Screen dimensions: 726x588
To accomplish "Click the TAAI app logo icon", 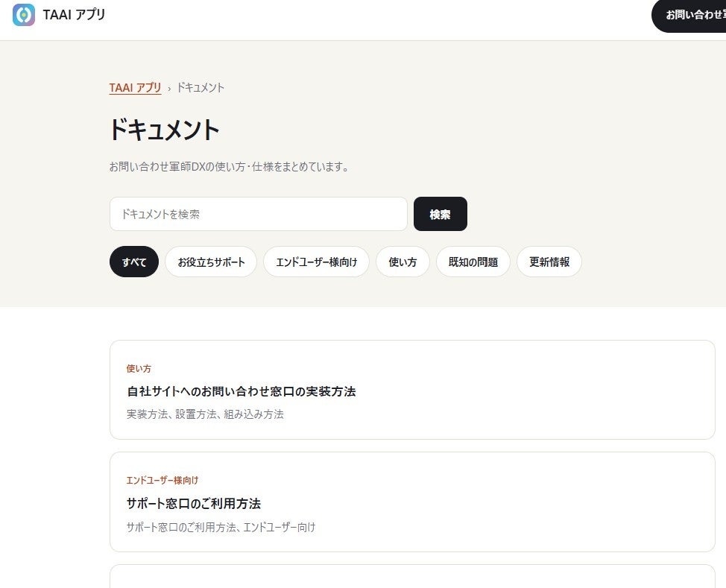I will pyautogui.click(x=24, y=15).
